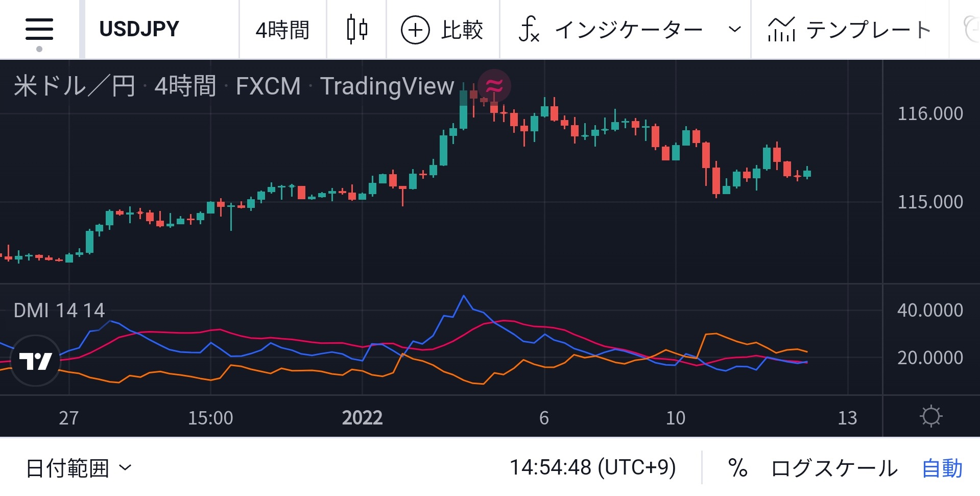Screen dimensions: 980x496
Task: Enable ログスケール logarithmic scale
Action: pyautogui.click(x=833, y=466)
